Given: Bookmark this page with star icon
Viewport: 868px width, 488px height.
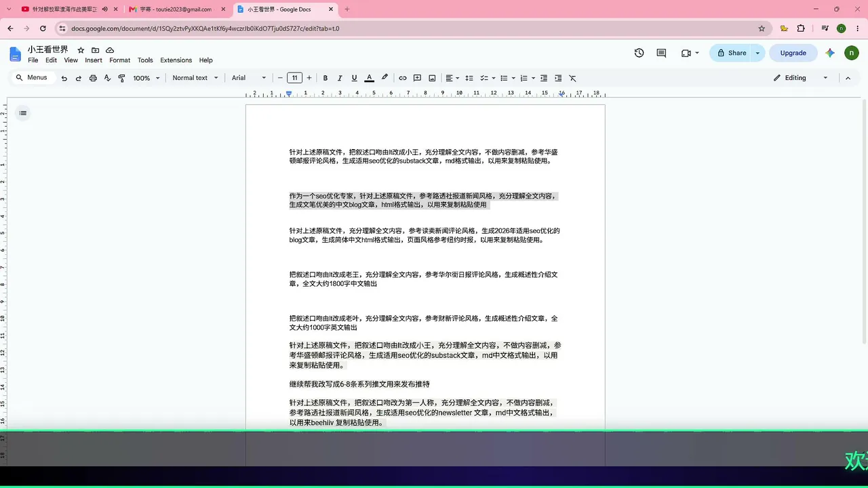Looking at the screenshot, I should (x=762, y=28).
